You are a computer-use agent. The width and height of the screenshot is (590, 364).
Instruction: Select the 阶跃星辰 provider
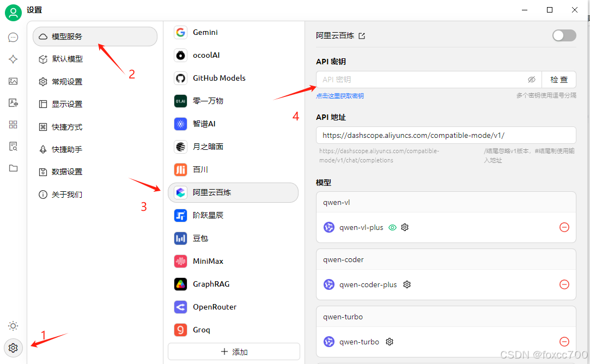(233, 215)
